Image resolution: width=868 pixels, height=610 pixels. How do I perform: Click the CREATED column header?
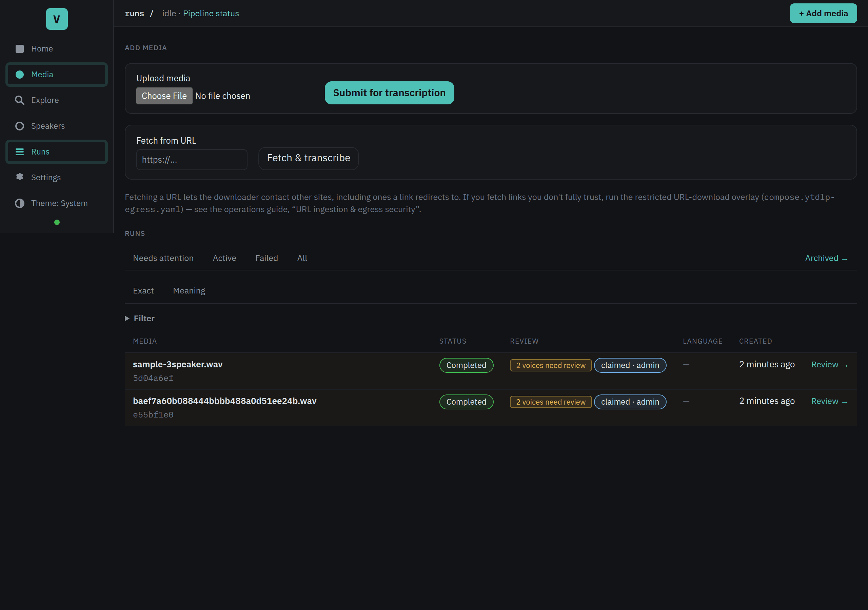[x=755, y=341]
